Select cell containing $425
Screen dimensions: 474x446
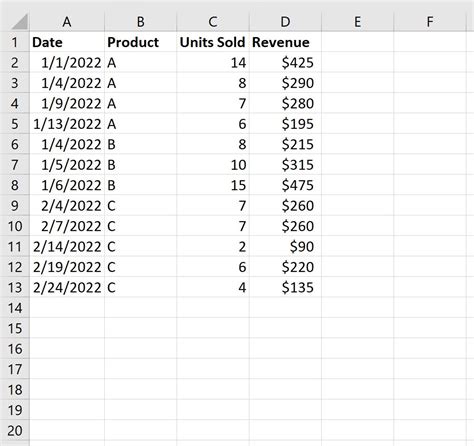pyautogui.click(x=285, y=62)
